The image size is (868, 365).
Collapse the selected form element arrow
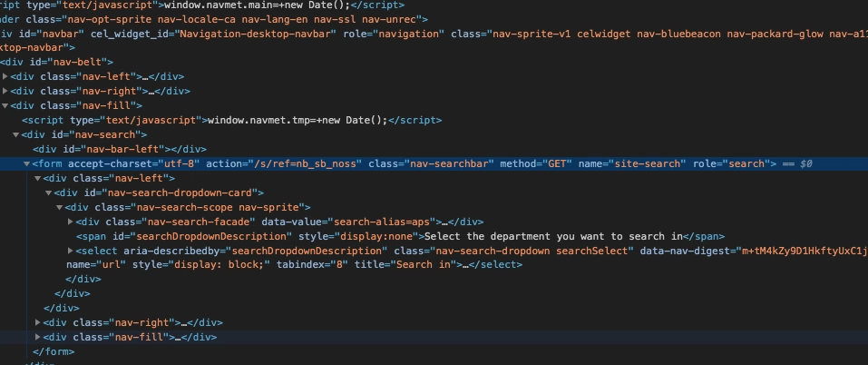(x=26, y=163)
